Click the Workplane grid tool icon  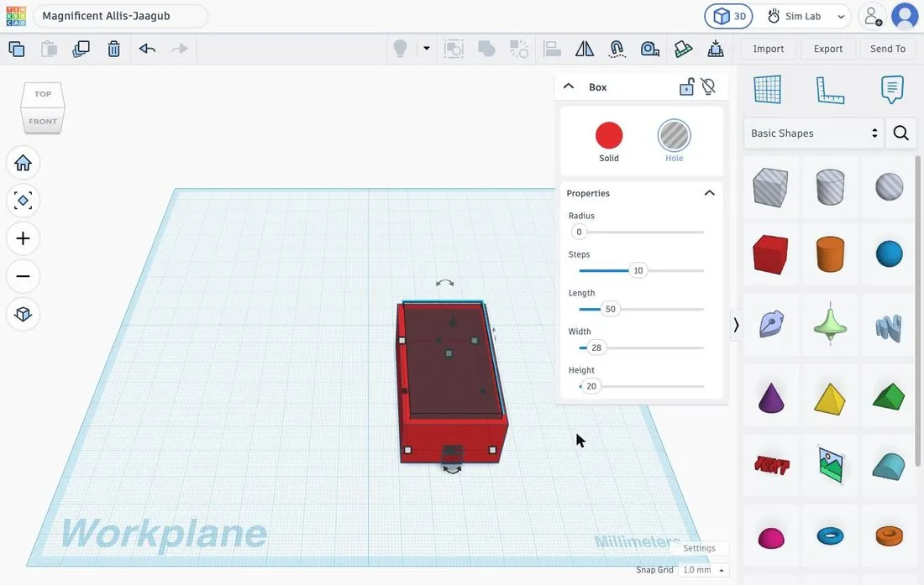click(x=767, y=90)
